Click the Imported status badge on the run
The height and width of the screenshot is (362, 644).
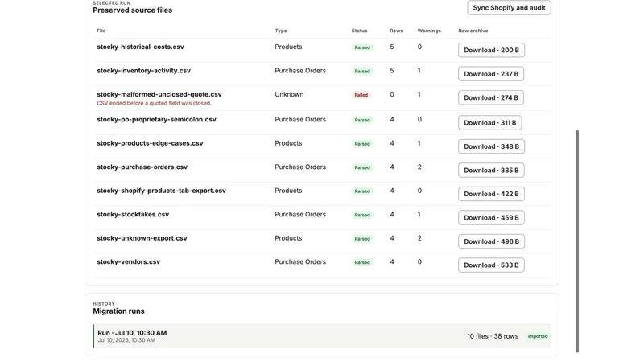pos(538,336)
